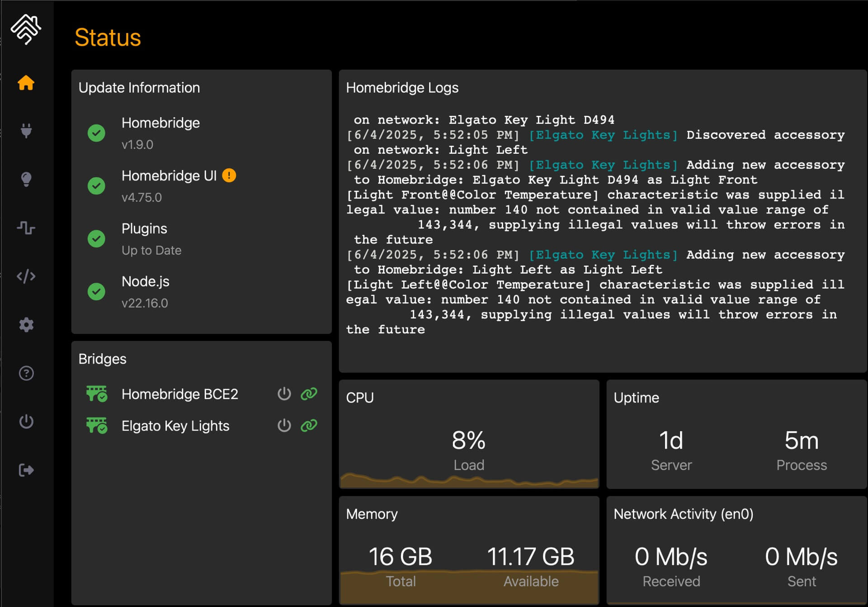
Task: Open the Homebridge Logs panel title
Action: (402, 88)
